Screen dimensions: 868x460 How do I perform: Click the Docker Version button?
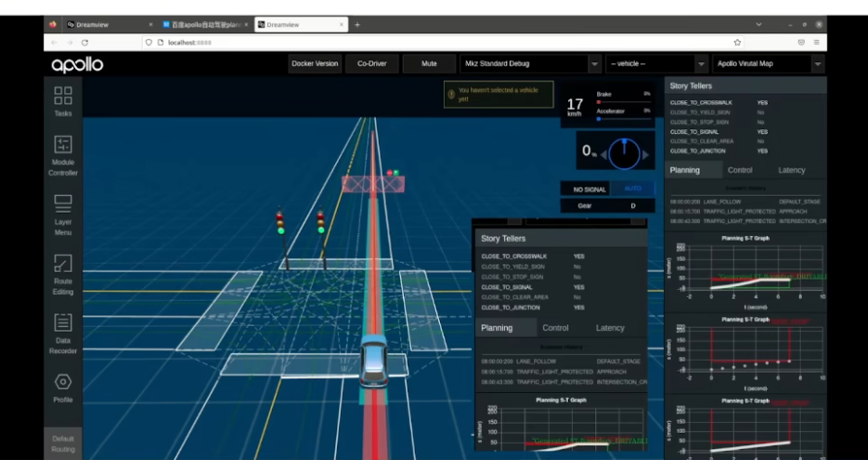315,64
